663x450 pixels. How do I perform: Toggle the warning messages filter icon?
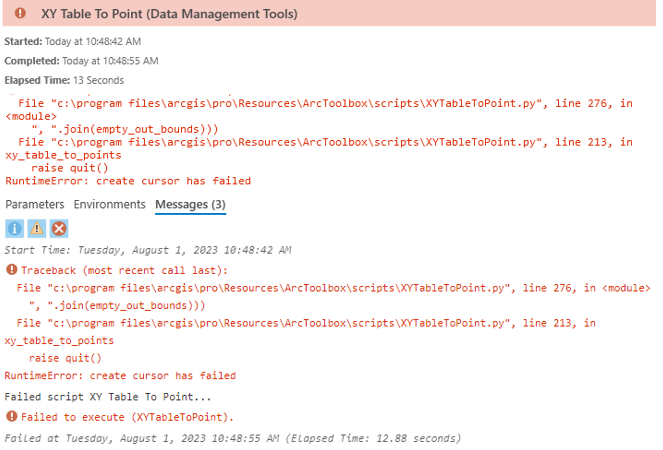[36, 228]
